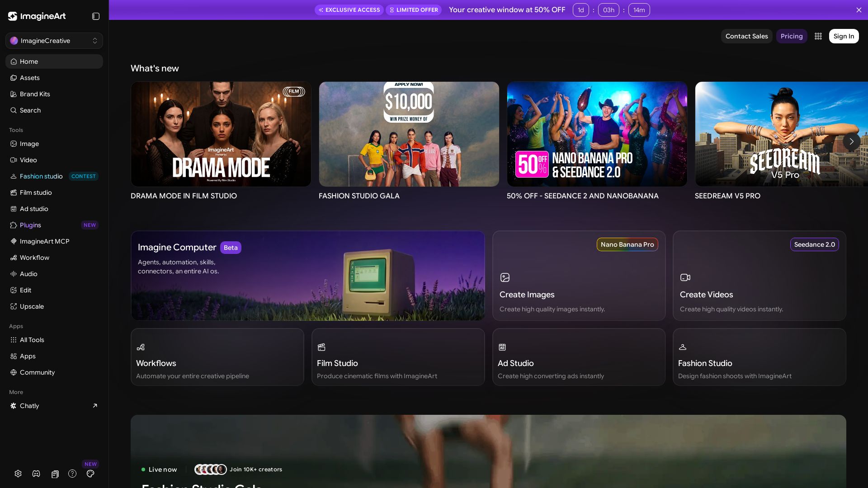
Task: Open Brand Kits in the sidebar
Action: click(54, 94)
